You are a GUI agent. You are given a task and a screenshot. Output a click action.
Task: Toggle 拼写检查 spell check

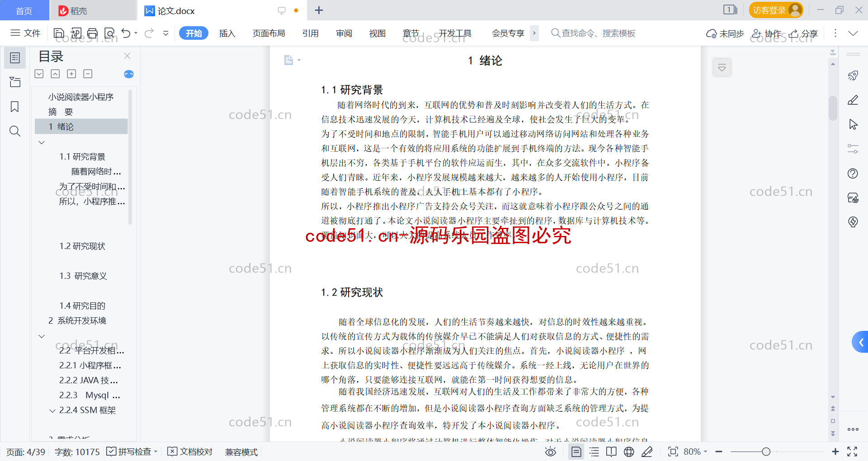(x=128, y=452)
